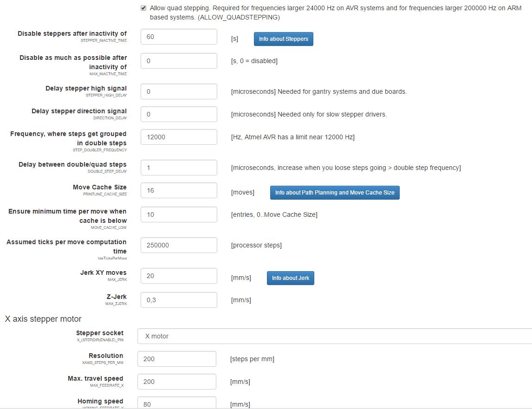Click the Z-Jerk input field
This screenshot has width=532, height=409.
179,300
